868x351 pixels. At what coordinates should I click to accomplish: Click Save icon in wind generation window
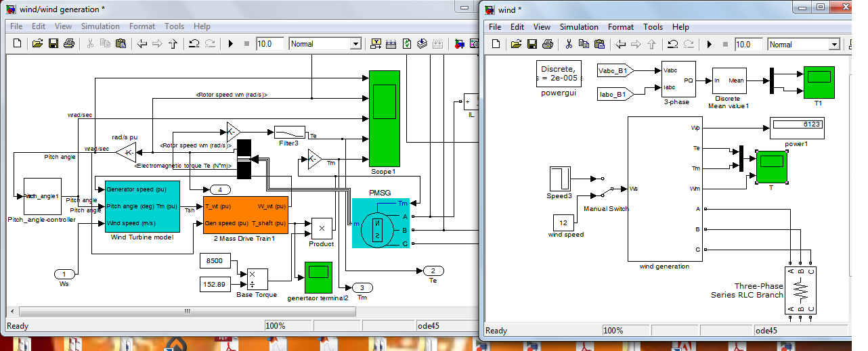[x=53, y=43]
